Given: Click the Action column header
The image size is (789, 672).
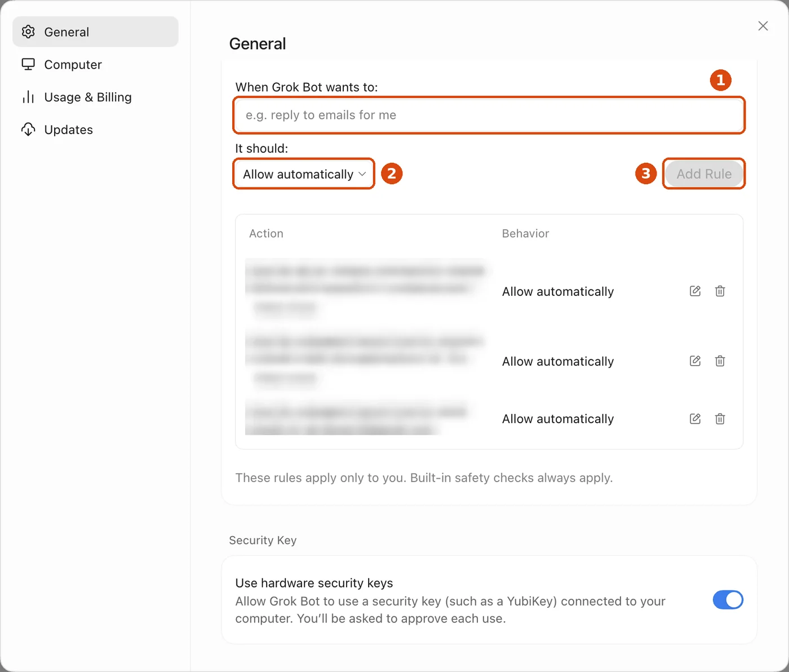Looking at the screenshot, I should click(x=266, y=234).
